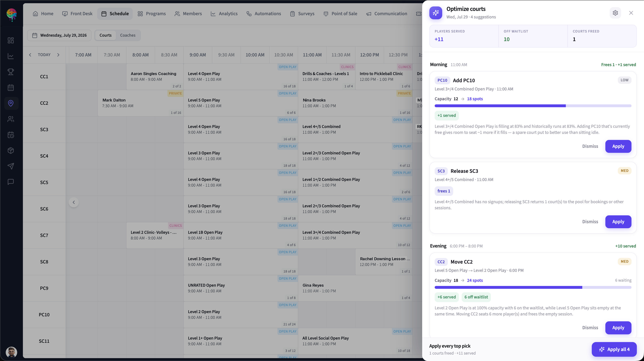Open Level 5 Open Play on CC2
Viewport: 644px width, 361px height.
click(x=241, y=103)
